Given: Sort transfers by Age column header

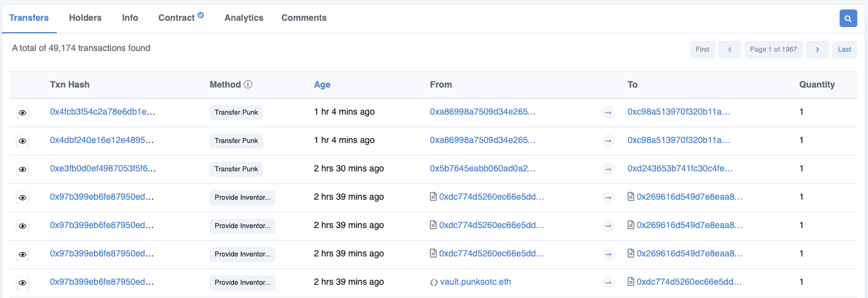Looking at the screenshot, I should click(322, 84).
